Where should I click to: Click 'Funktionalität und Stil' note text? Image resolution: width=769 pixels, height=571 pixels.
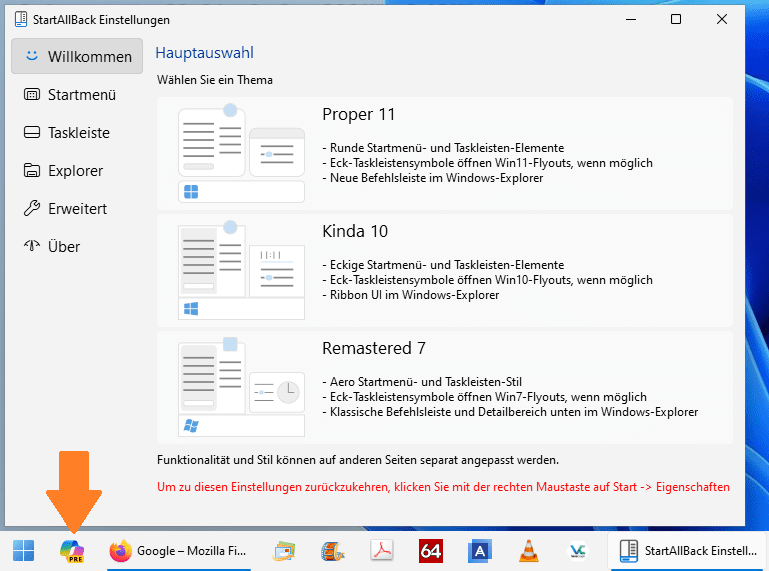point(358,460)
